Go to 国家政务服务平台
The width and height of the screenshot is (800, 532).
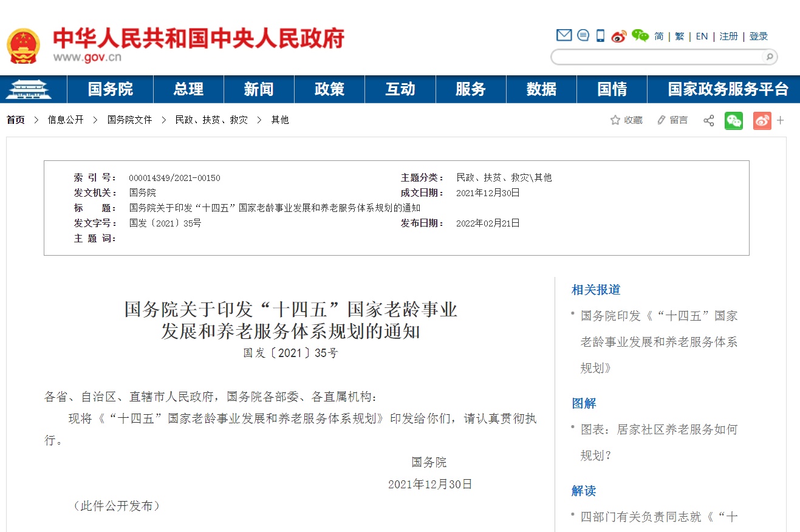[728, 89]
